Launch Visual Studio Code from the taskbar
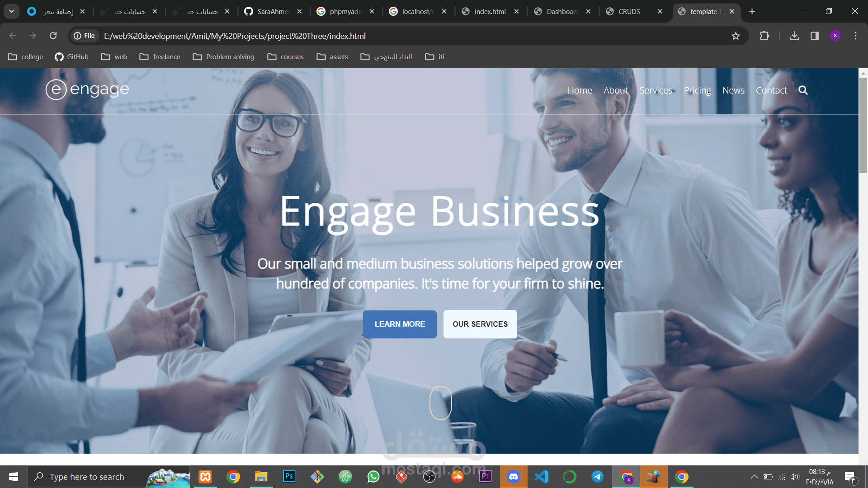This screenshot has width=868, height=488. (541, 477)
